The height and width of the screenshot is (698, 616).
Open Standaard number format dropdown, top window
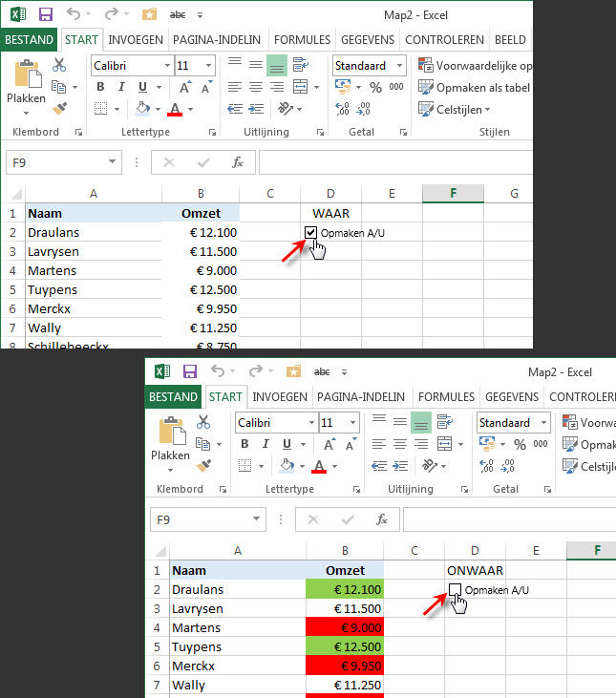[x=400, y=66]
